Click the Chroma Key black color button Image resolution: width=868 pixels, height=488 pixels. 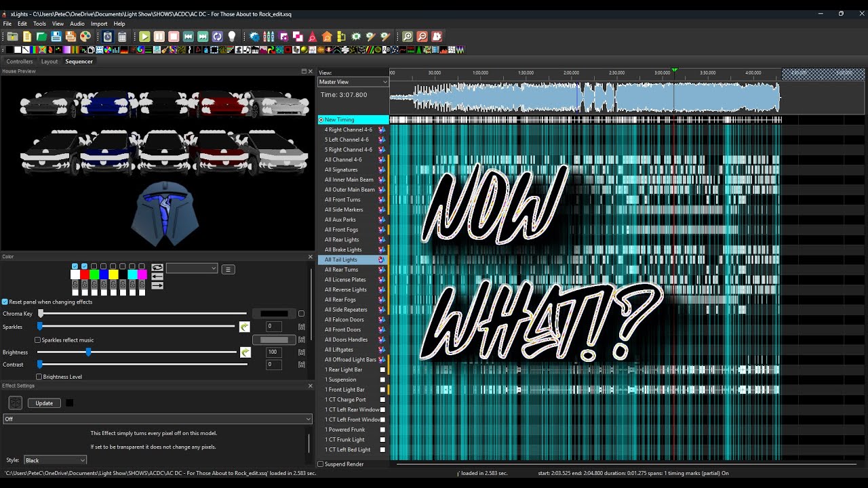click(274, 314)
